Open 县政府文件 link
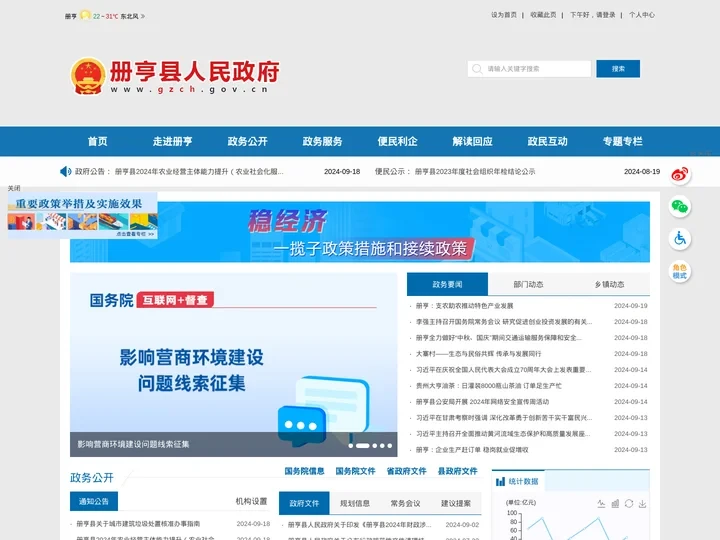 pos(457,471)
